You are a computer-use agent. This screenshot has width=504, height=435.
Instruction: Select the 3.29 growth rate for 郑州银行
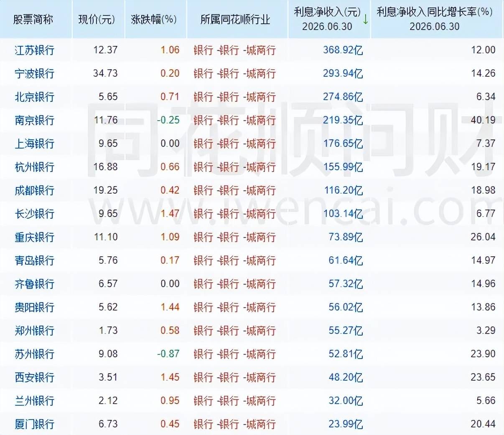pyautogui.click(x=486, y=331)
